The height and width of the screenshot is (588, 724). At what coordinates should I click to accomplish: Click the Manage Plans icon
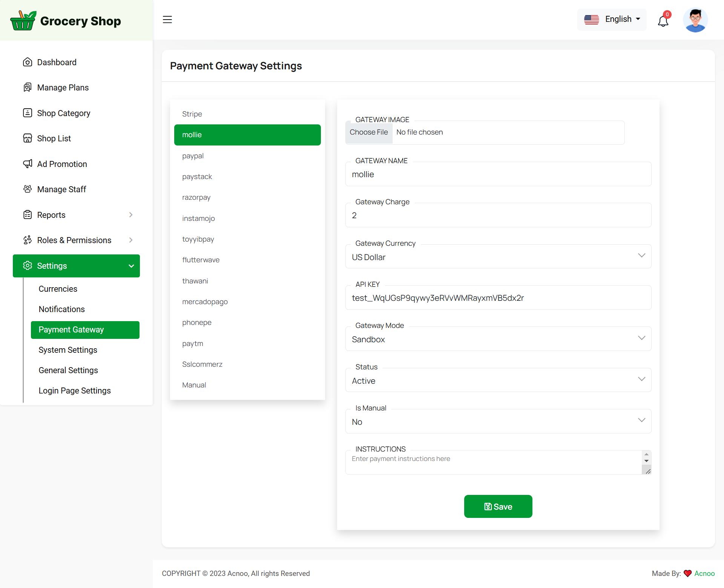tap(28, 87)
